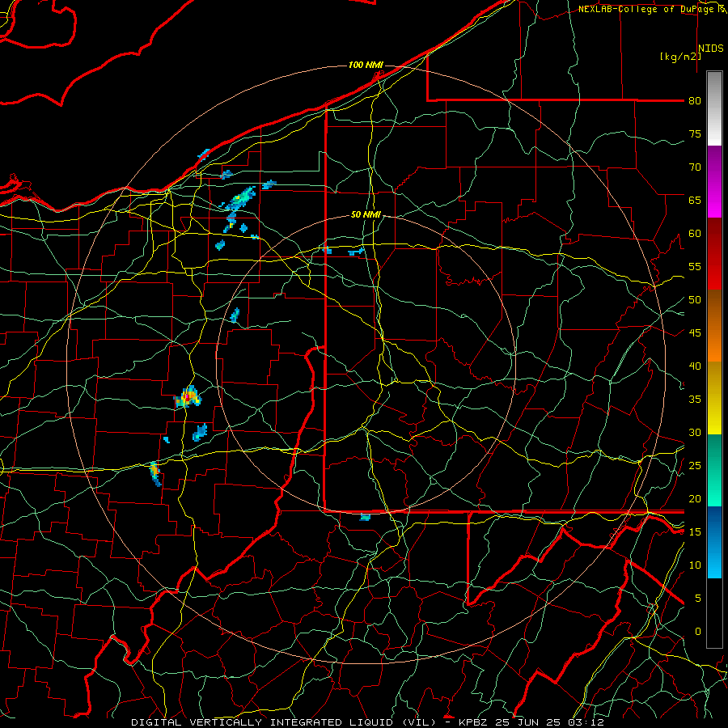Click the '[kg/m2]' units label
The image size is (728, 728).
[680, 57]
